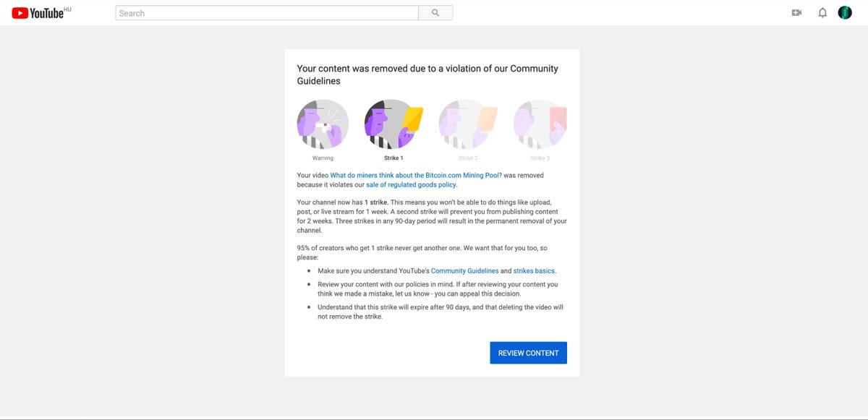Open the removed Bitcoin.com Mining Pool video link
Image resolution: width=868 pixels, height=420 pixels.
click(416, 176)
